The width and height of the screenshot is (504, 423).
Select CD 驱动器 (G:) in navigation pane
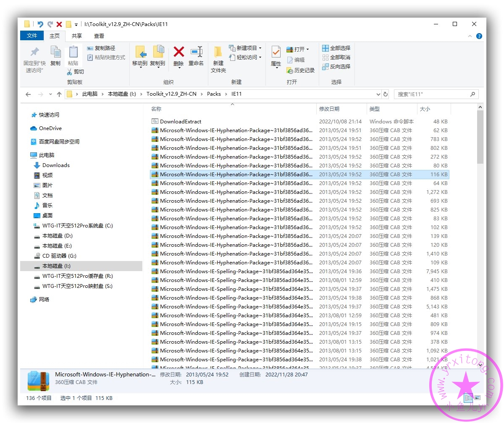click(55, 256)
